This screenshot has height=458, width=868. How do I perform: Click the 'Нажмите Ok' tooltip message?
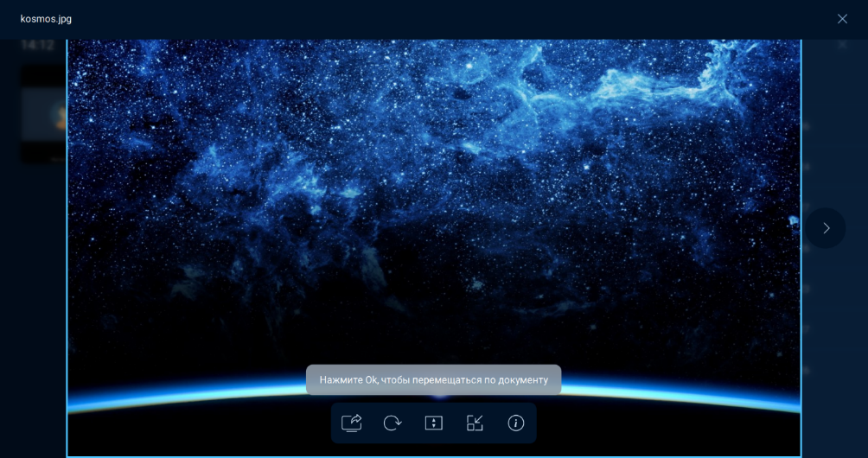point(433,379)
